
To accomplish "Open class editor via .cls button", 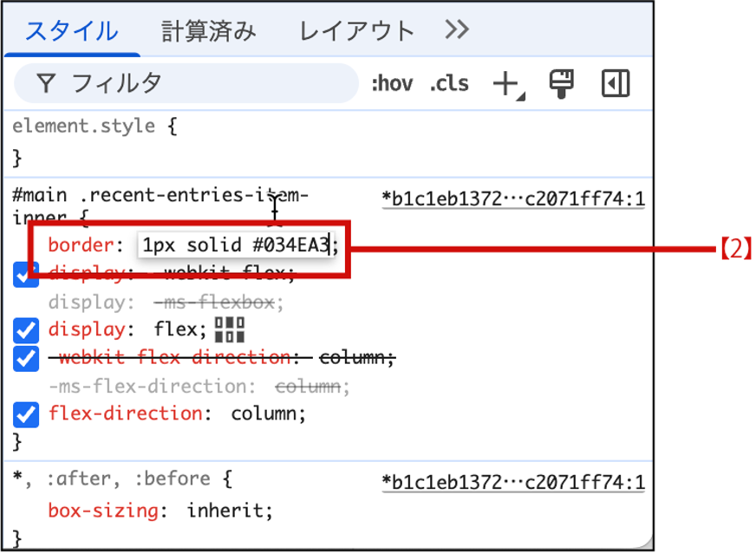I will (449, 83).
